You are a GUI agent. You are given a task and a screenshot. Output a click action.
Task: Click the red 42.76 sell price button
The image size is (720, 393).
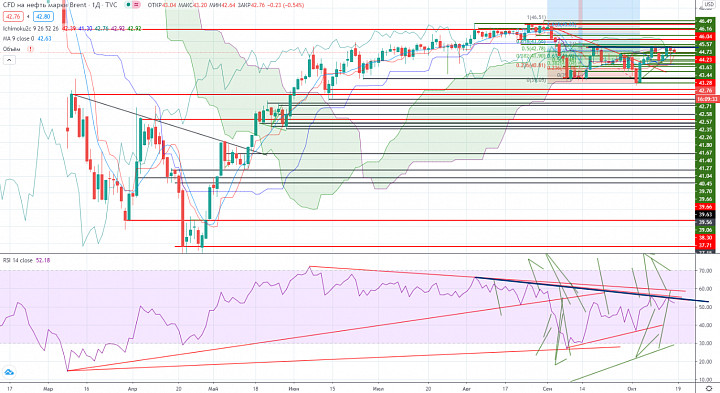pos(12,17)
